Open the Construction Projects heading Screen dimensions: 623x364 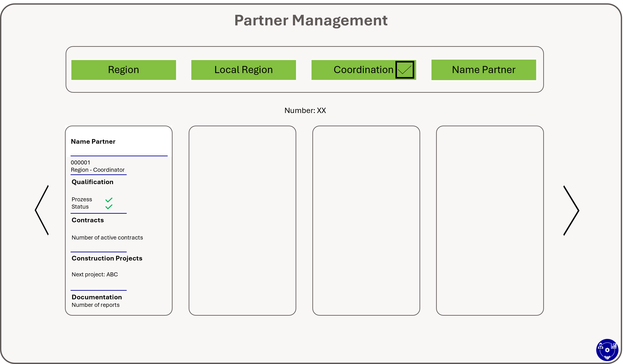[107, 258]
